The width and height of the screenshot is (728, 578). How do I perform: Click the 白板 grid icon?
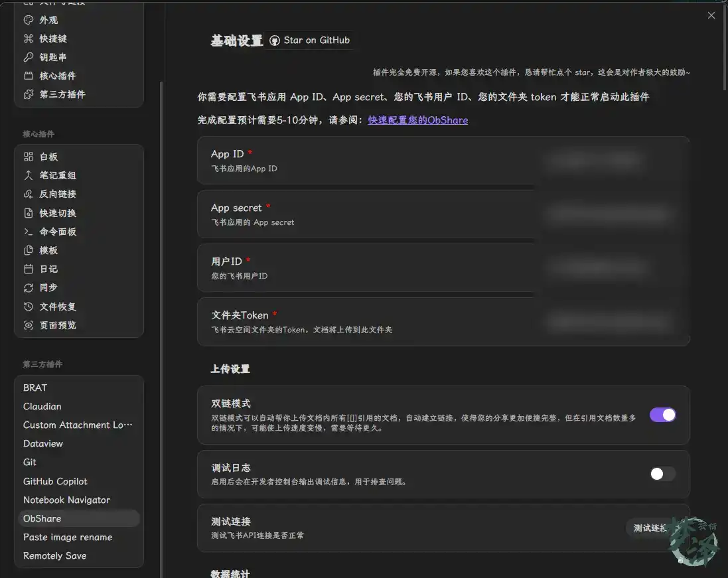point(29,157)
